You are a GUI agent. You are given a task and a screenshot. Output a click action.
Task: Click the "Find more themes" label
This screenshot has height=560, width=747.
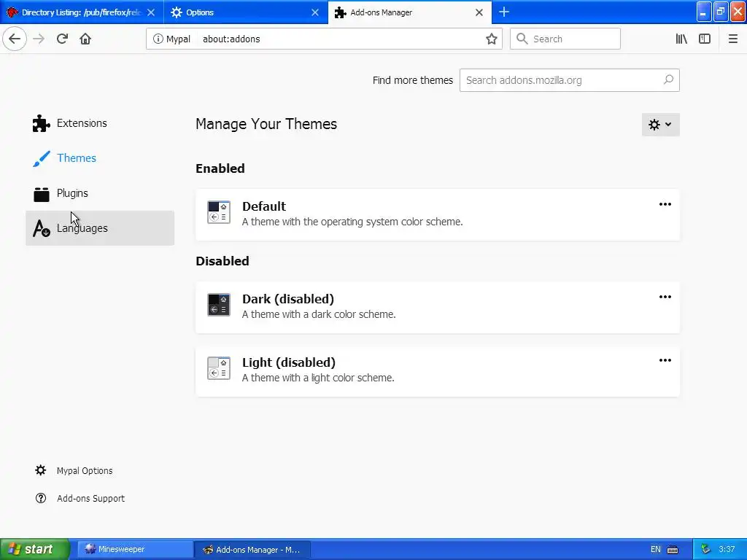413,80
